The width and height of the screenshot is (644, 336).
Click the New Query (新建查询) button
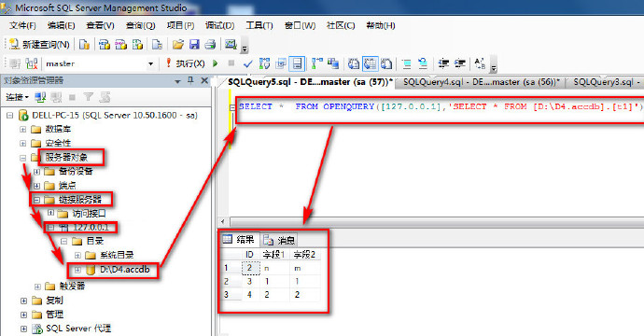pyautogui.click(x=39, y=45)
